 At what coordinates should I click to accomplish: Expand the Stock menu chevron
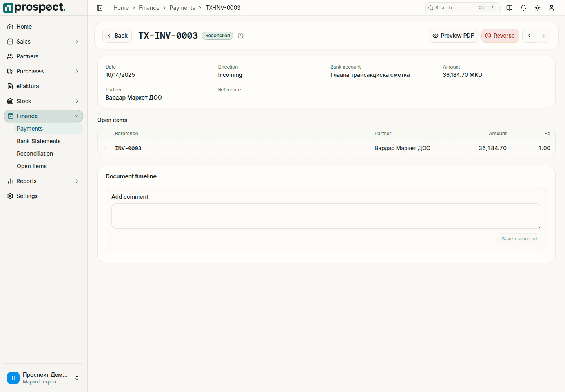click(x=77, y=101)
